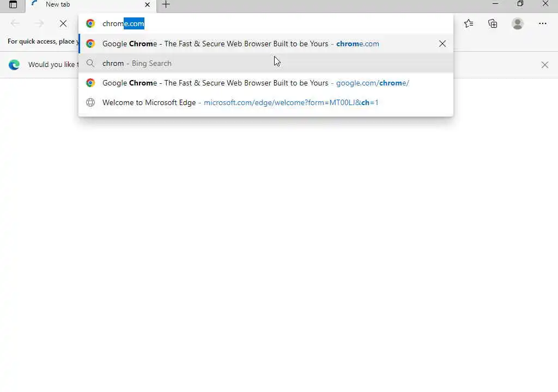The width and height of the screenshot is (558, 392).
Task: Open a new tab with plus button
Action: 166,4
